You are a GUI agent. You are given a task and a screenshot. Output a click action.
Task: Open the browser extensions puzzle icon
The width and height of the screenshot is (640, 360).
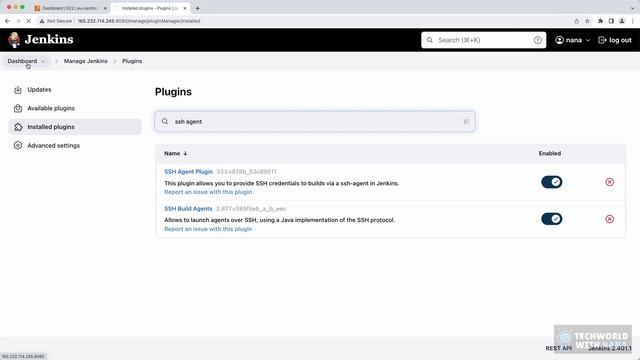(x=600, y=21)
